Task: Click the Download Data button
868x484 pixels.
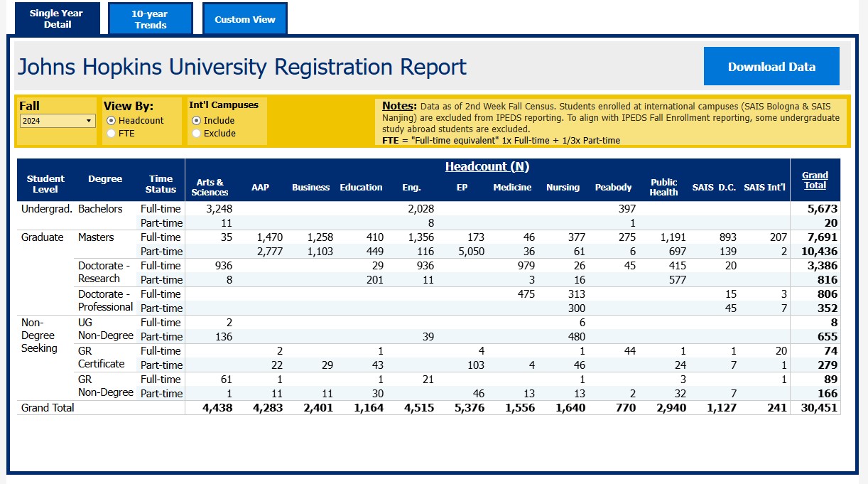Action: [771, 67]
